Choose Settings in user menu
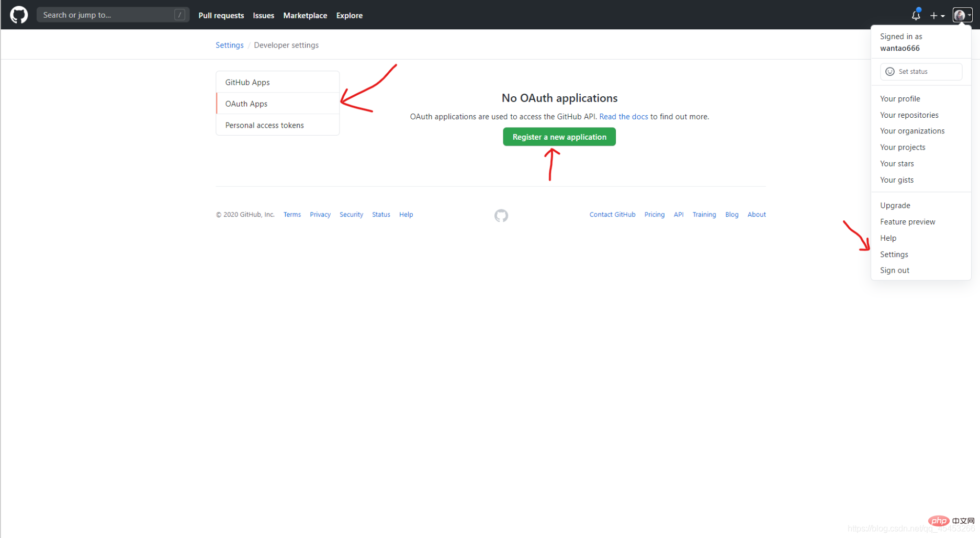Image resolution: width=980 pixels, height=538 pixels. click(894, 254)
